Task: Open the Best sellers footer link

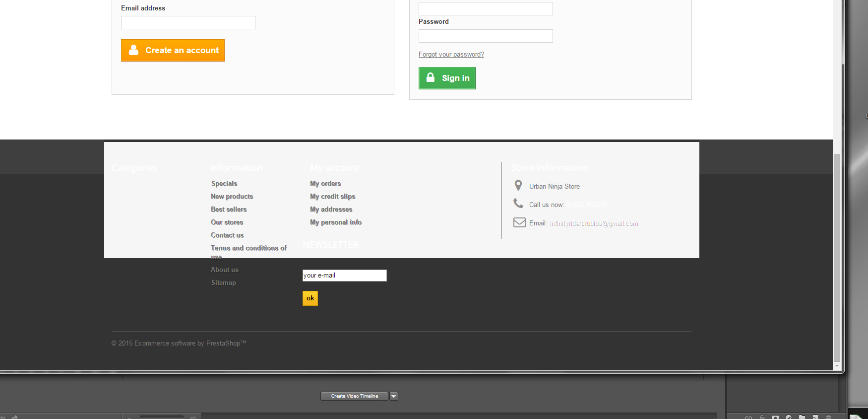Action: click(x=229, y=209)
